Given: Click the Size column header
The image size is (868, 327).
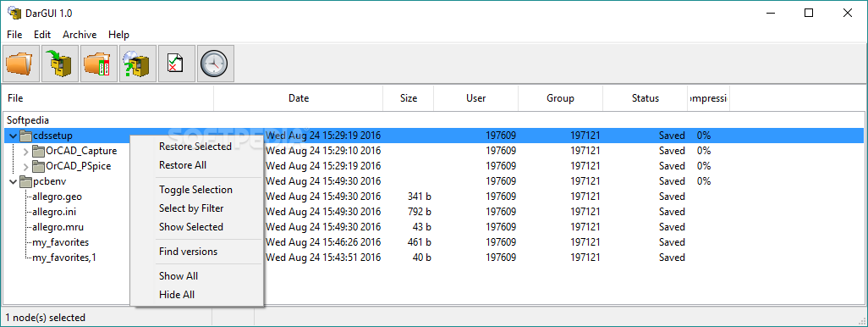Looking at the screenshot, I should 409,98.
